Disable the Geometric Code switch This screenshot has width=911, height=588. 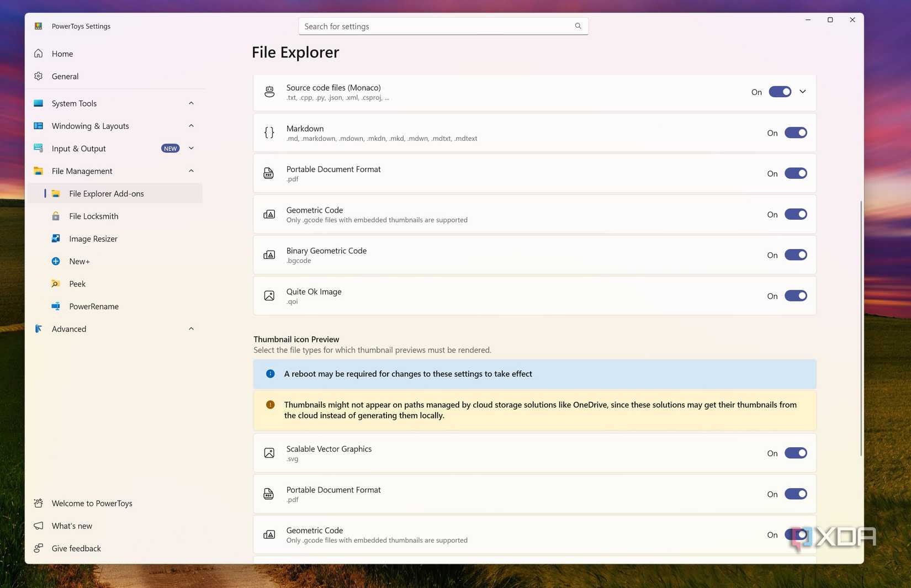(796, 214)
